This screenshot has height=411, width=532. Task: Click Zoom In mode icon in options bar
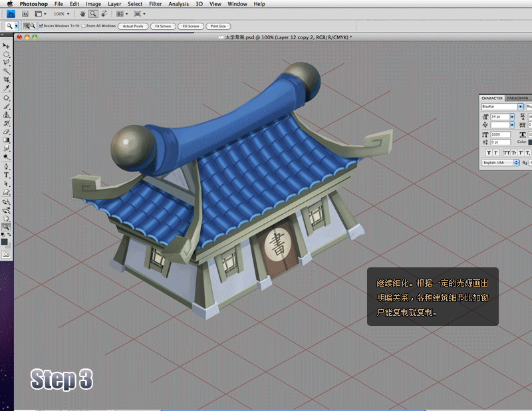point(27,26)
